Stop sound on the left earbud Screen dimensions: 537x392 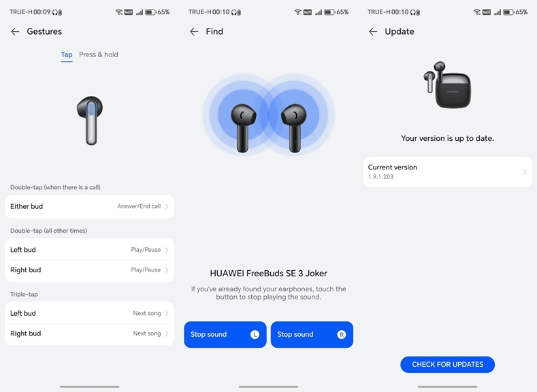click(x=225, y=334)
